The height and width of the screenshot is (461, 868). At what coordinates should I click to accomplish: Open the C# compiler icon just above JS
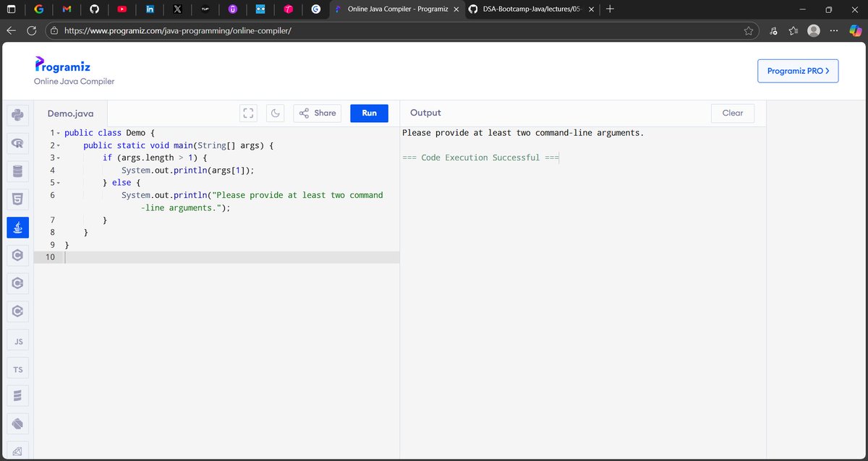point(17,312)
